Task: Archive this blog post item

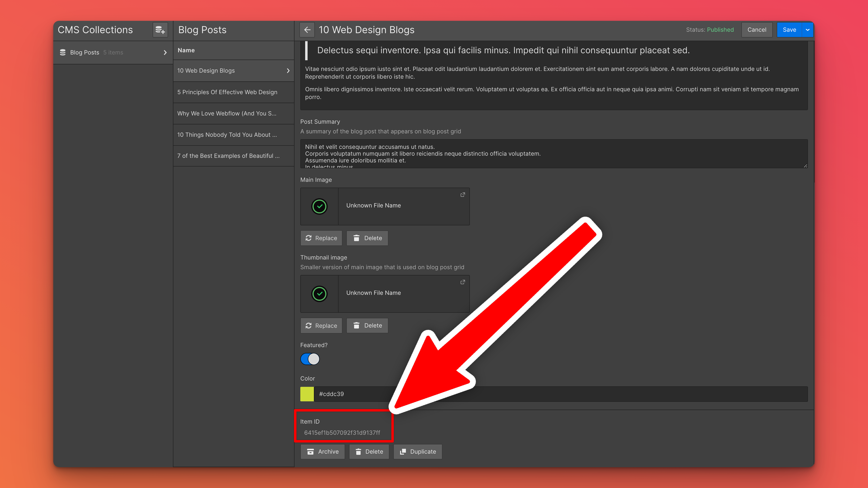Action: [x=322, y=452]
